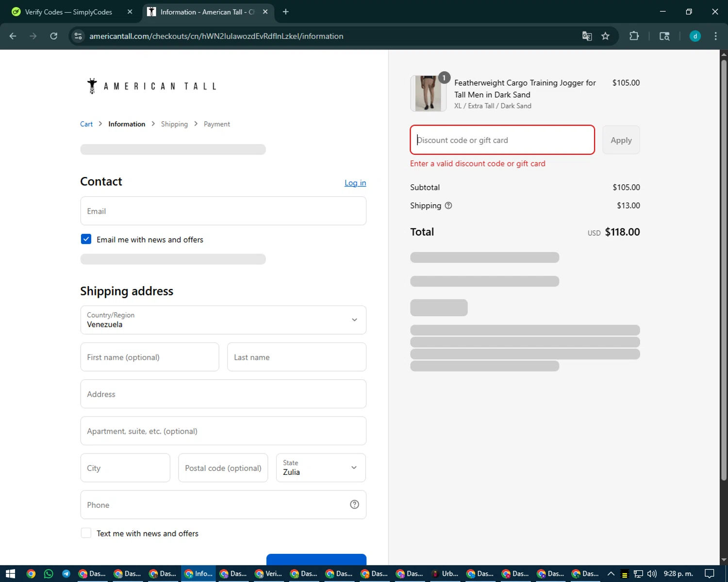Open the Info... Chrome taskbar window
This screenshot has height=582, width=728.
tap(199, 574)
